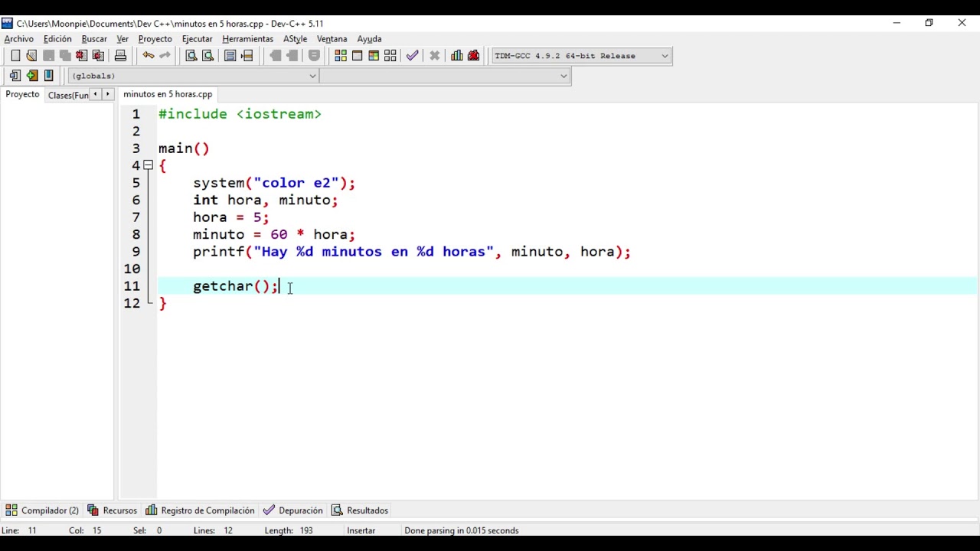Click the Redo arrow icon
The width and height of the screenshot is (980, 551).
pyautogui.click(x=165, y=55)
